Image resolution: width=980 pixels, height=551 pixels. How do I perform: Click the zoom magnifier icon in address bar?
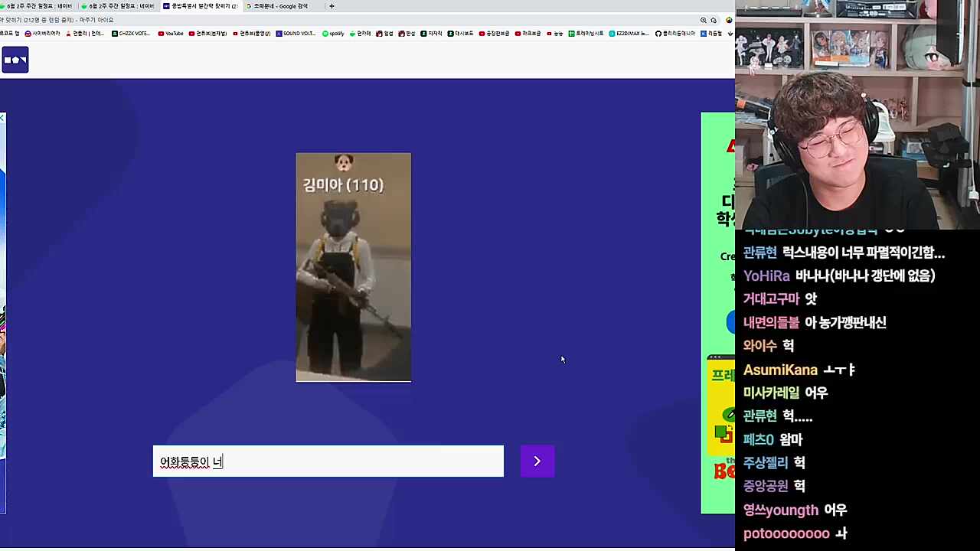click(703, 20)
